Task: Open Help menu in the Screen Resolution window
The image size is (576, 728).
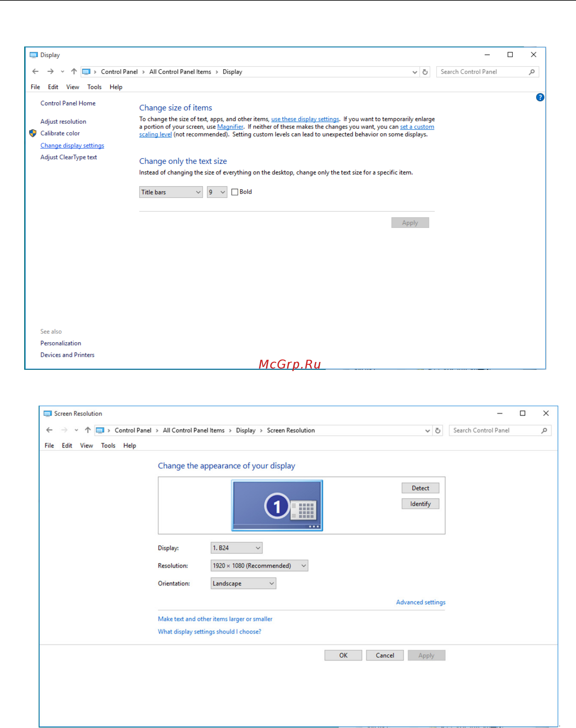Action: (x=129, y=446)
